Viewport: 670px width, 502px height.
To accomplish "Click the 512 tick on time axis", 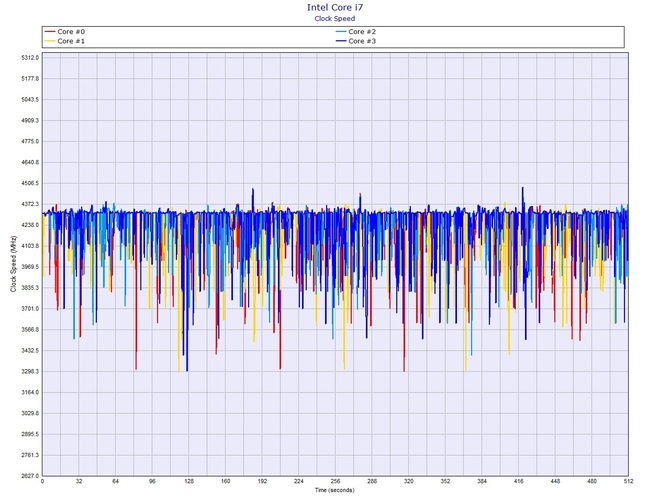I will click(x=628, y=481).
